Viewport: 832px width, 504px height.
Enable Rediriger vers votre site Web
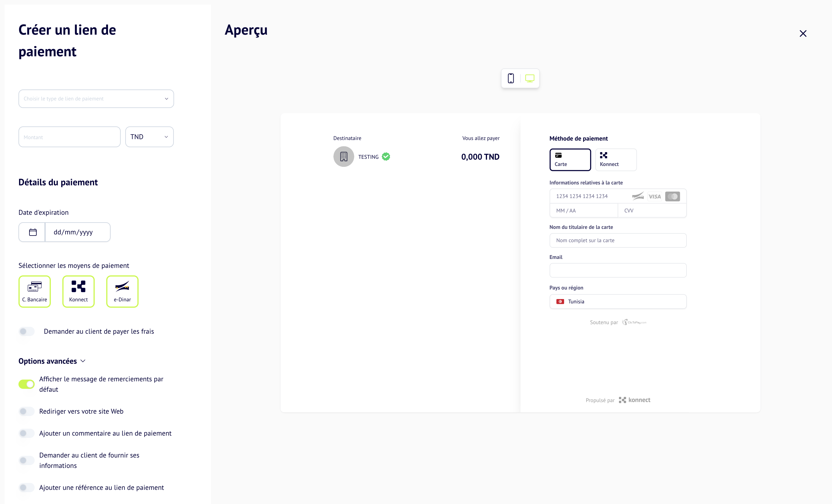click(26, 411)
